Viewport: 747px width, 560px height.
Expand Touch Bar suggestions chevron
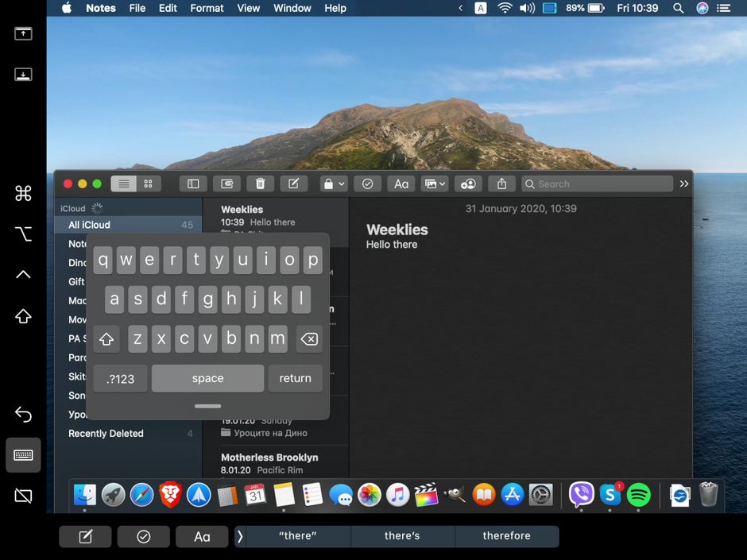tap(240, 537)
